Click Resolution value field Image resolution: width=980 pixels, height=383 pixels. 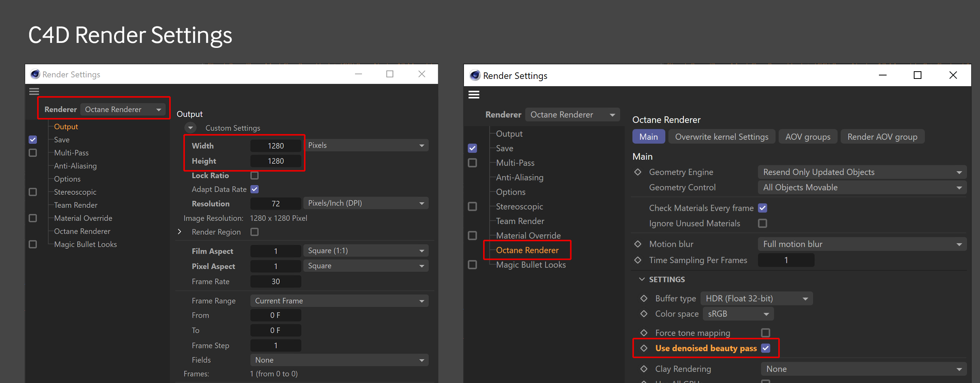276,203
